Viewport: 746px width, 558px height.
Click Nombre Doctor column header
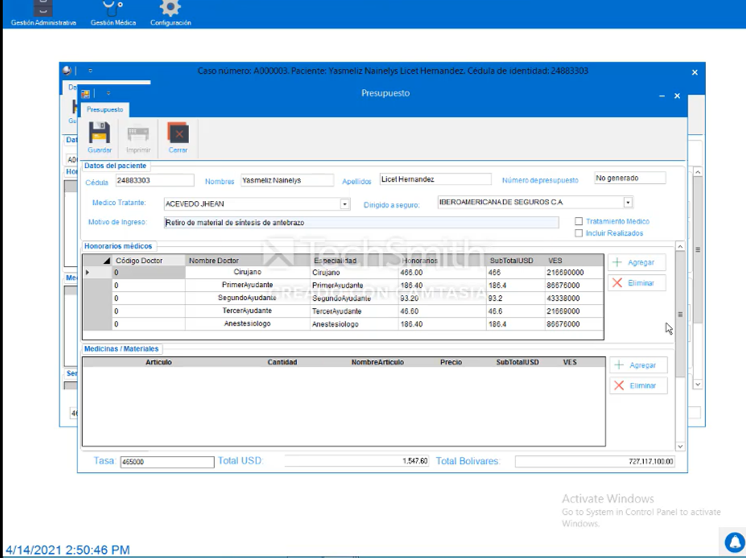point(247,260)
